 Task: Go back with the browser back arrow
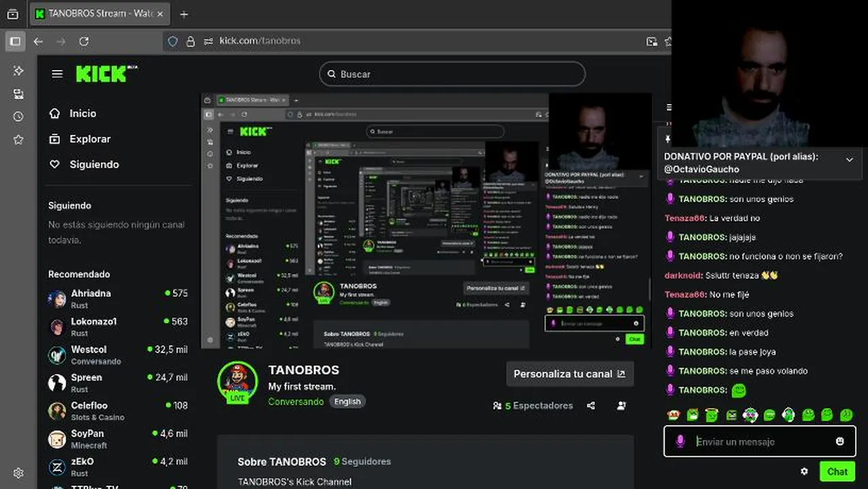point(38,41)
